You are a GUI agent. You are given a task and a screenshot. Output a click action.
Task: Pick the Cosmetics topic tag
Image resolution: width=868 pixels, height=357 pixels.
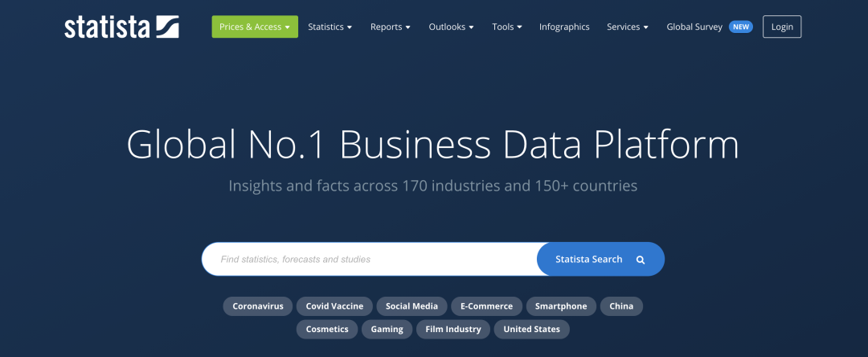tap(327, 330)
